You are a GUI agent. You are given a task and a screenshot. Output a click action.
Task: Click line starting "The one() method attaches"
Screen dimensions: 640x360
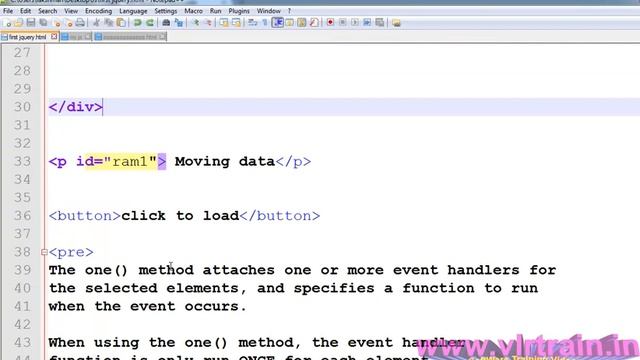[302, 270]
